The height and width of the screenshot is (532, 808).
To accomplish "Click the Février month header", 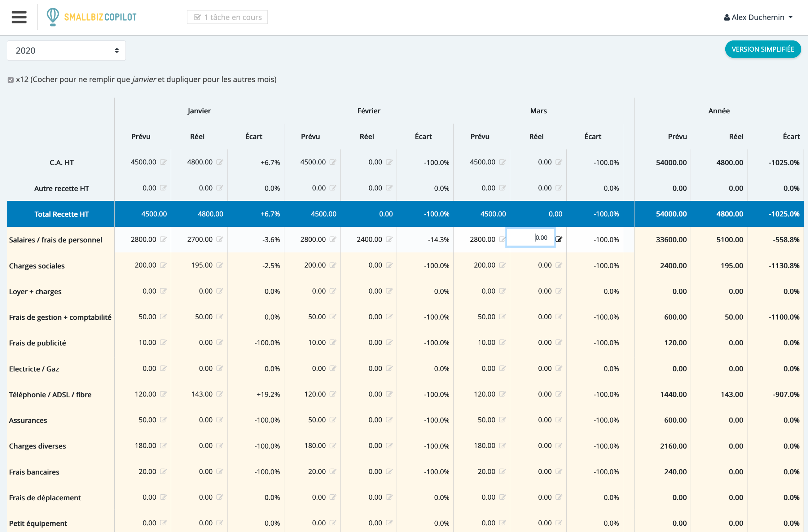I will (x=369, y=111).
